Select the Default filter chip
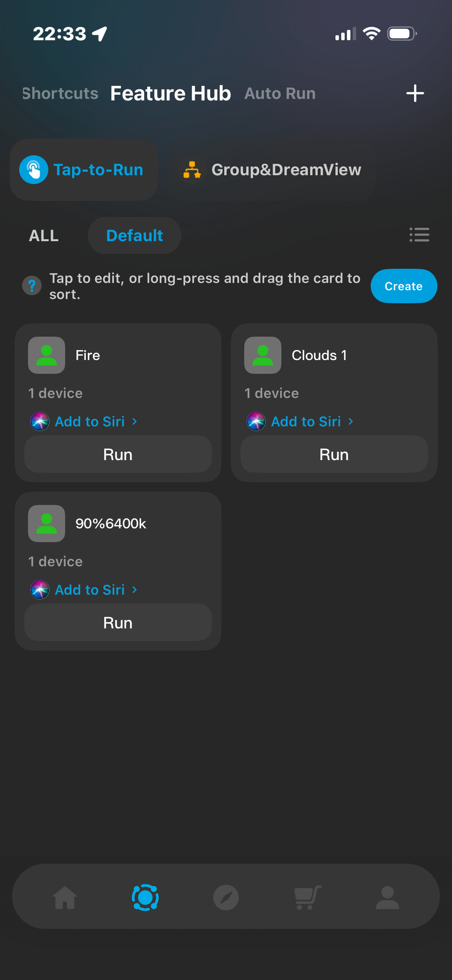 pos(135,235)
